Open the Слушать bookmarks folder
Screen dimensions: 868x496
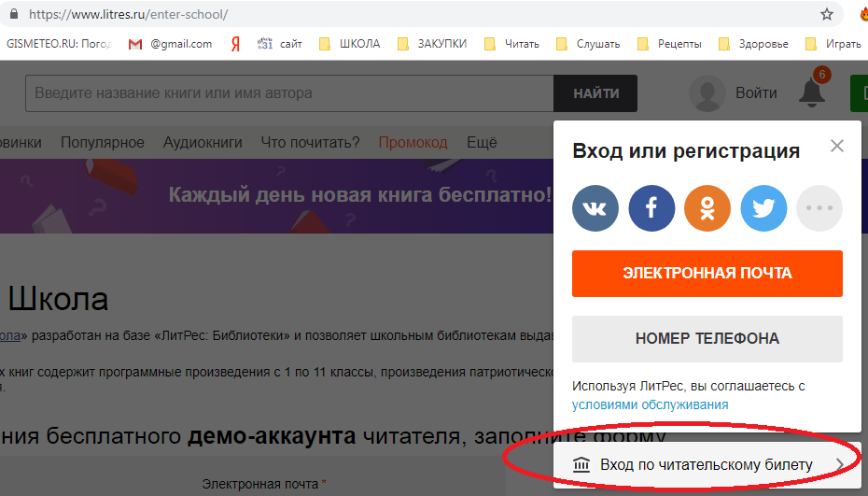(588, 44)
